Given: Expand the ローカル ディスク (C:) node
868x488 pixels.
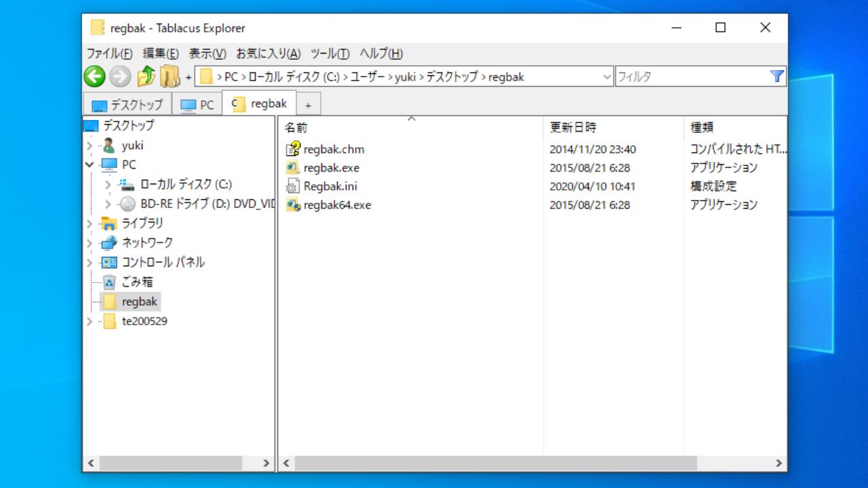Looking at the screenshot, I should [x=108, y=184].
